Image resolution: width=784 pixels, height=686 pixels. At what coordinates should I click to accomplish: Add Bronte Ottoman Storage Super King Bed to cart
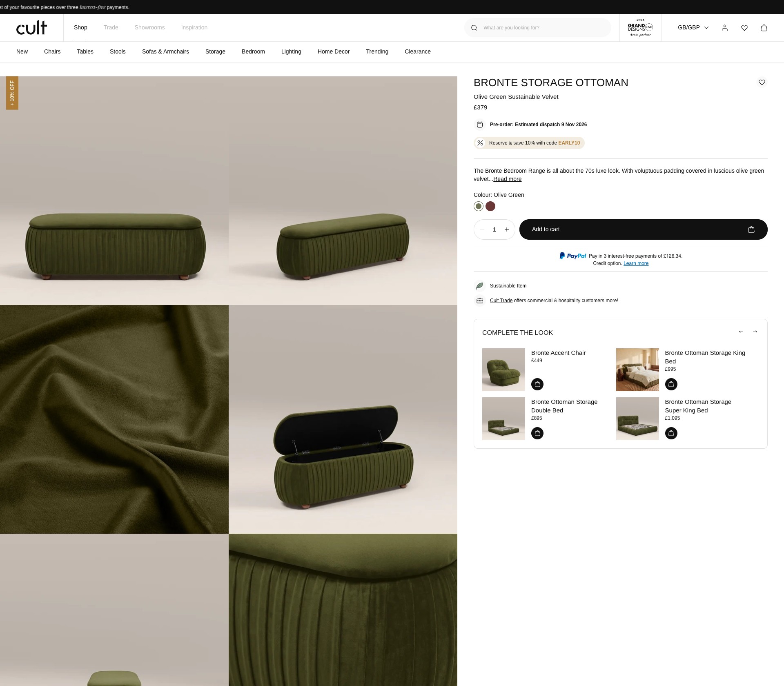click(x=671, y=433)
